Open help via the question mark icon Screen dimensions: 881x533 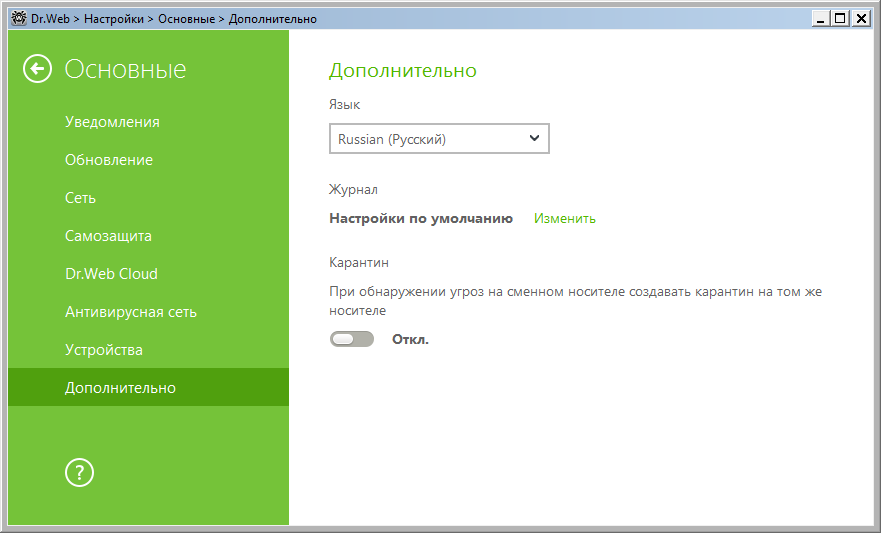[x=79, y=472]
